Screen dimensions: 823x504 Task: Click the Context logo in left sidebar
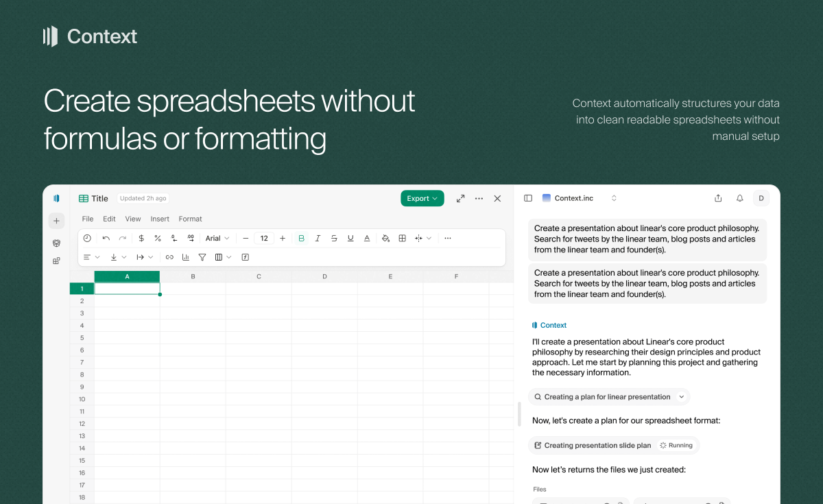point(56,198)
